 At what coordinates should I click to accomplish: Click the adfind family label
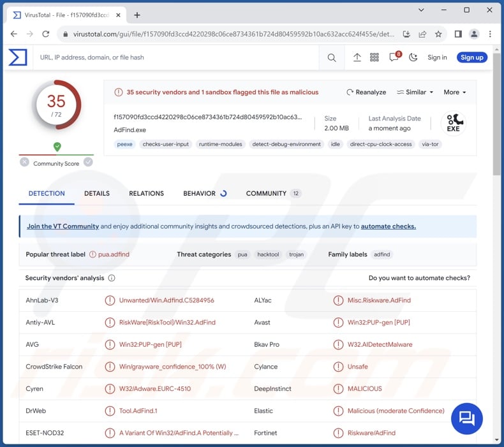click(x=382, y=254)
